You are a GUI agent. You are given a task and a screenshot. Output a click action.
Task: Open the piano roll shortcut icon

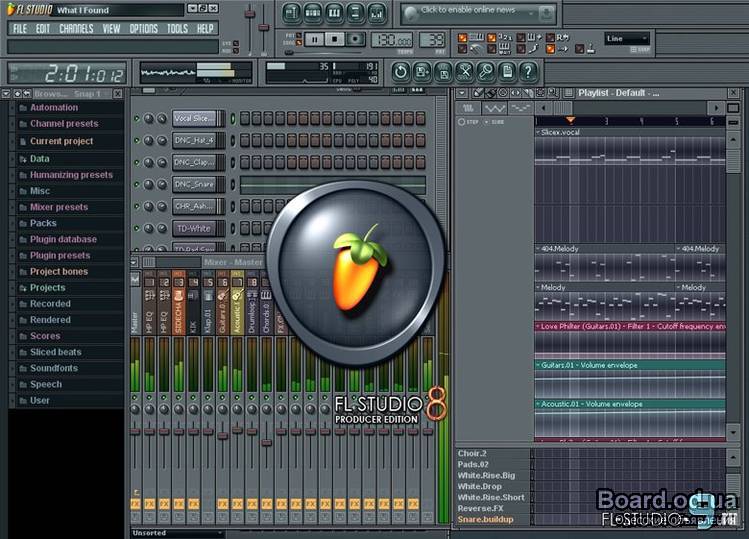click(334, 13)
